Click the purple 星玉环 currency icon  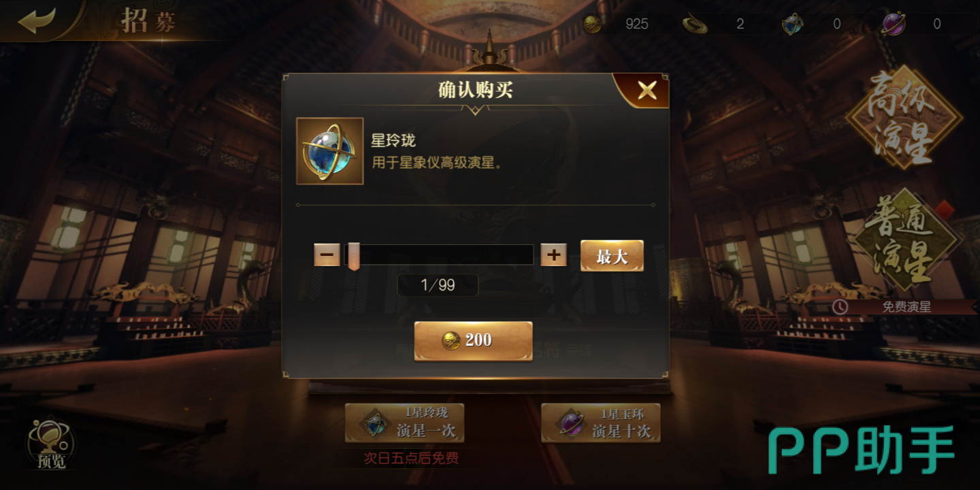click(893, 24)
